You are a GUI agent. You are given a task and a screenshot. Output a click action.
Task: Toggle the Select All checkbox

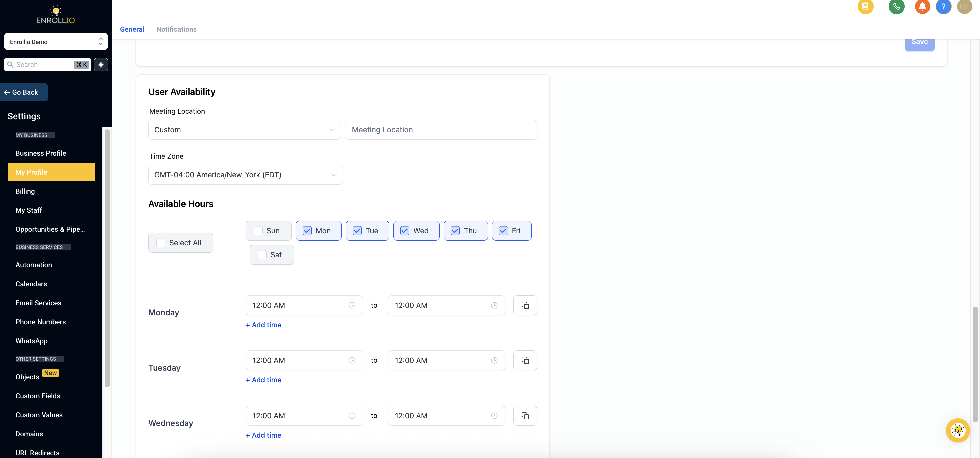(161, 243)
